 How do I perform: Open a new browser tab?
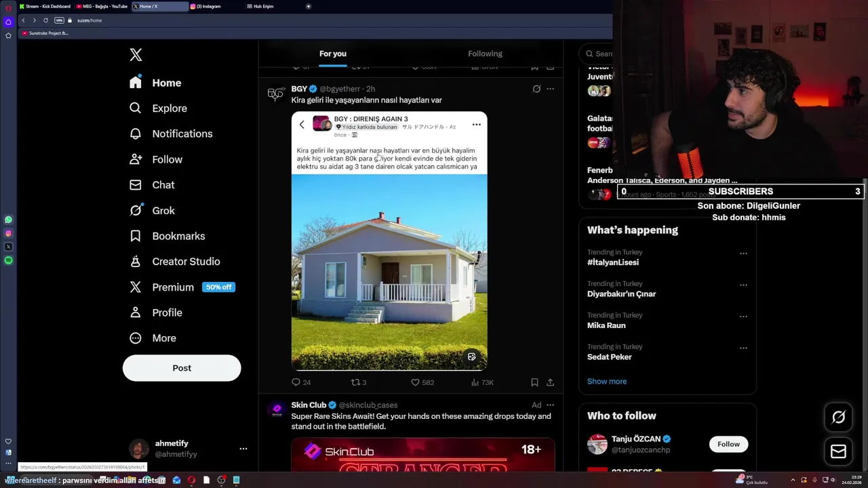pyautogui.click(x=309, y=6)
